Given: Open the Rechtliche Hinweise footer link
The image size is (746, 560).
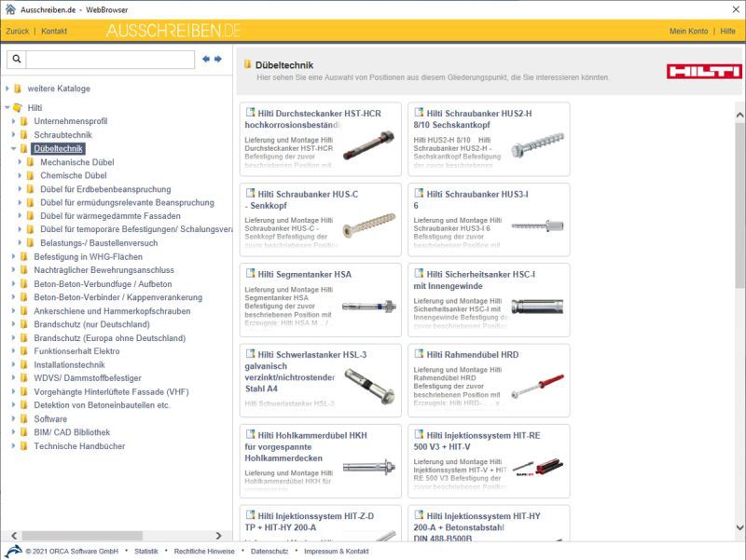Looking at the screenshot, I should [x=204, y=551].
